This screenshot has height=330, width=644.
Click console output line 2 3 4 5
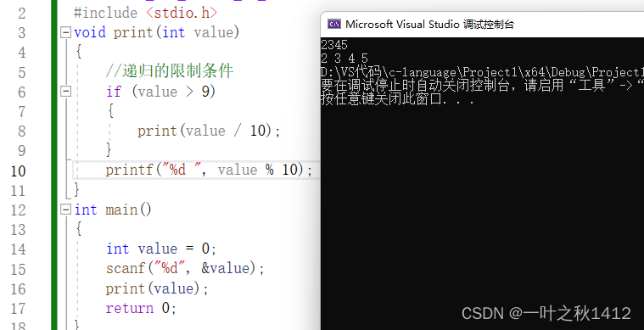(344, 59)
